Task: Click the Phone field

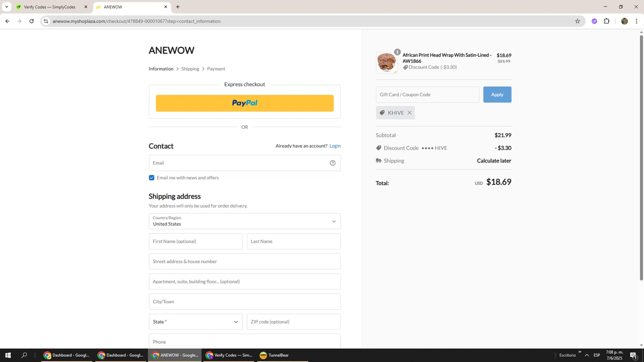Action: pyautogui.click(x=245, y=341)
